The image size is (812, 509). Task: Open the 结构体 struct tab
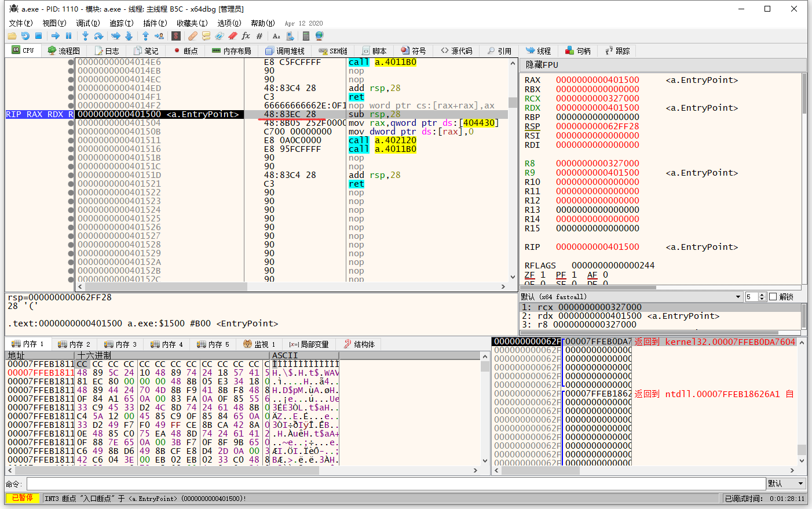point(359,344)
